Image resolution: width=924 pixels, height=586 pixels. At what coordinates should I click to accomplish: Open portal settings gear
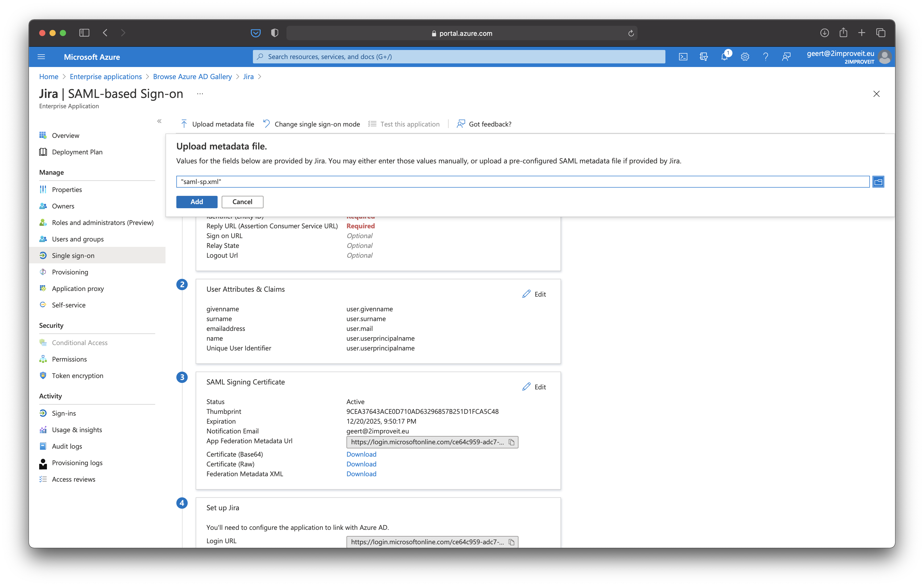(x=745, y=57)
